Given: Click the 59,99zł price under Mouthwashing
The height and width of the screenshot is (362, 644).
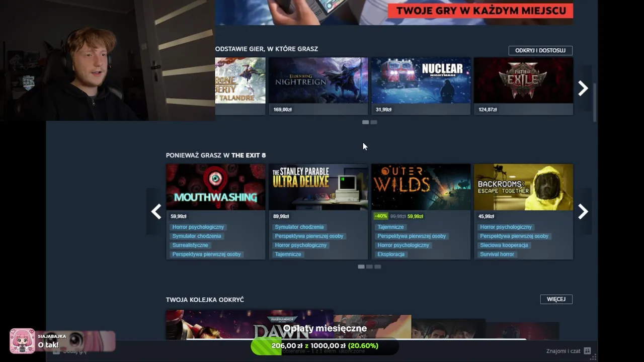Looking at the screenshot, I should 179,217.
